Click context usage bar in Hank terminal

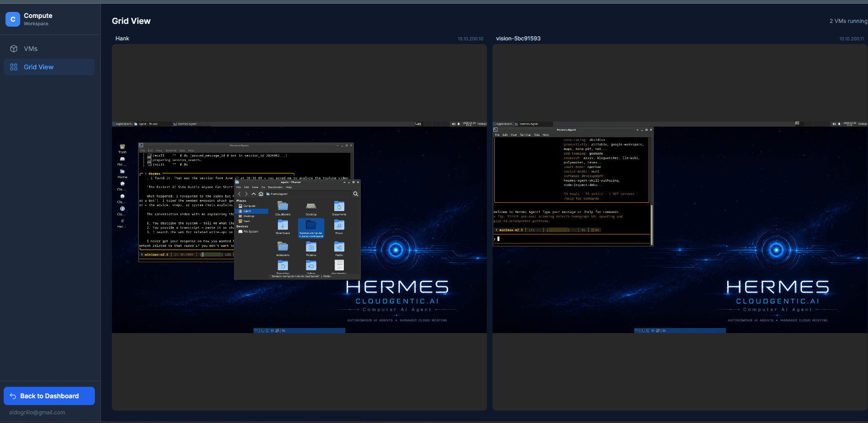[211, 255]
